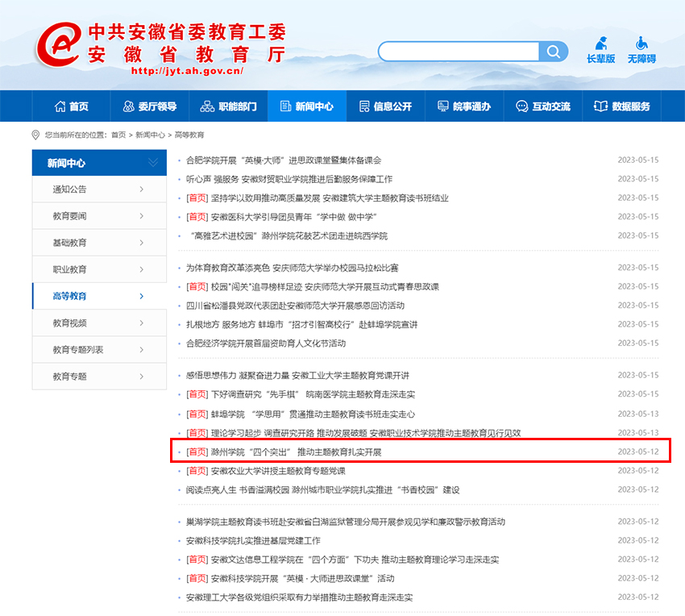Click the jyt.ah.gov.cn URL text
This screenshot has width=685, height=616.
(187, 71)
